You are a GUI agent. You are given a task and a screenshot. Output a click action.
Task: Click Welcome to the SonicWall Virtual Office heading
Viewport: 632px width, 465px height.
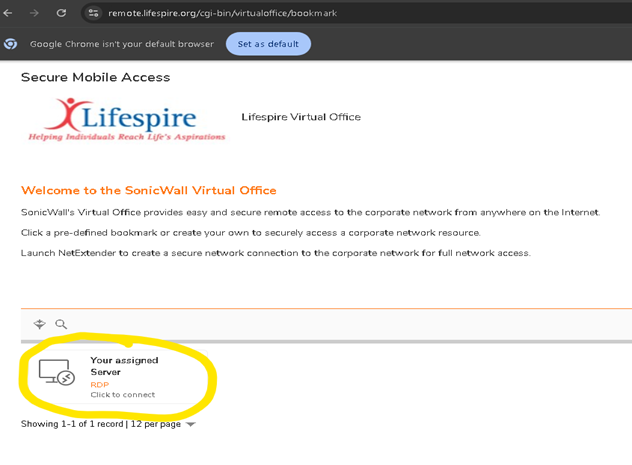pos(149,190)
